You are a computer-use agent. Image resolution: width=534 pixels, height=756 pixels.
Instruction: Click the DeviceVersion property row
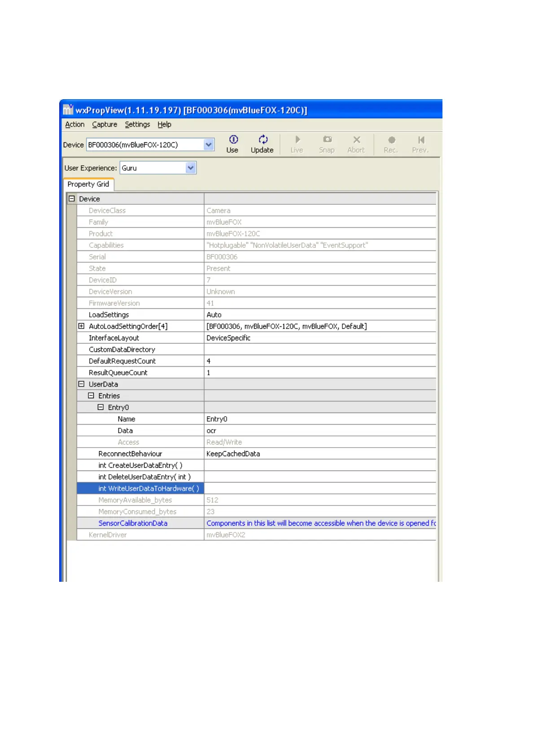256,292
